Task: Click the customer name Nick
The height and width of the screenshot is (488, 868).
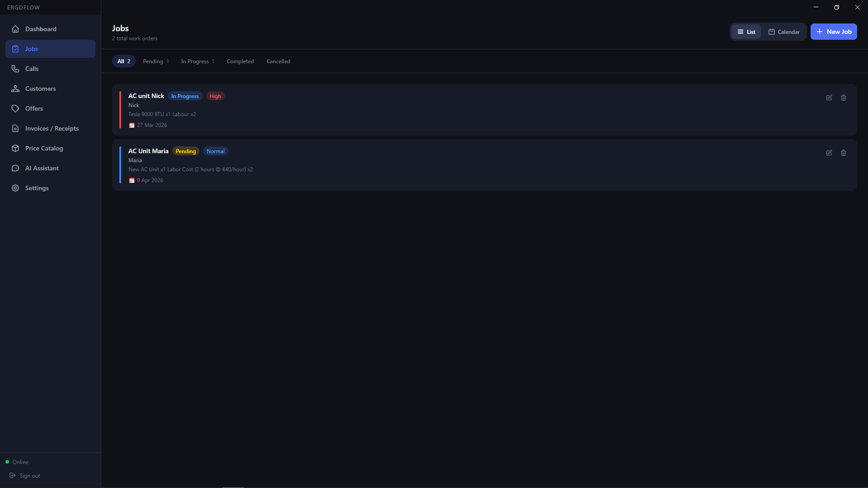Action: coord(134,105)
